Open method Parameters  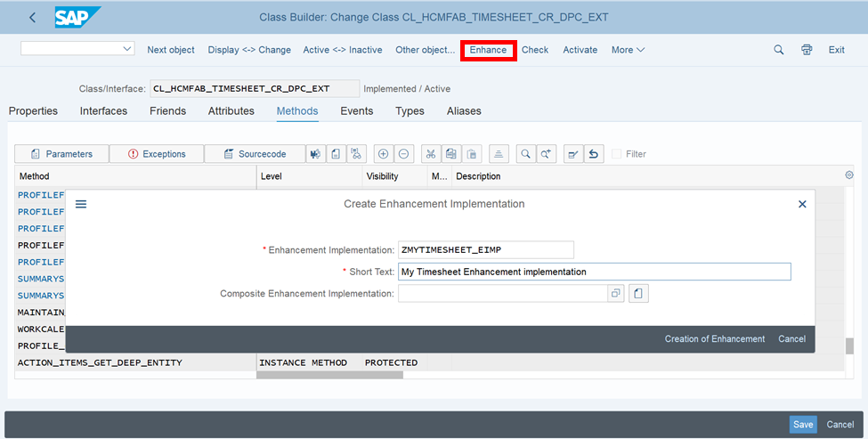(61, 154)
